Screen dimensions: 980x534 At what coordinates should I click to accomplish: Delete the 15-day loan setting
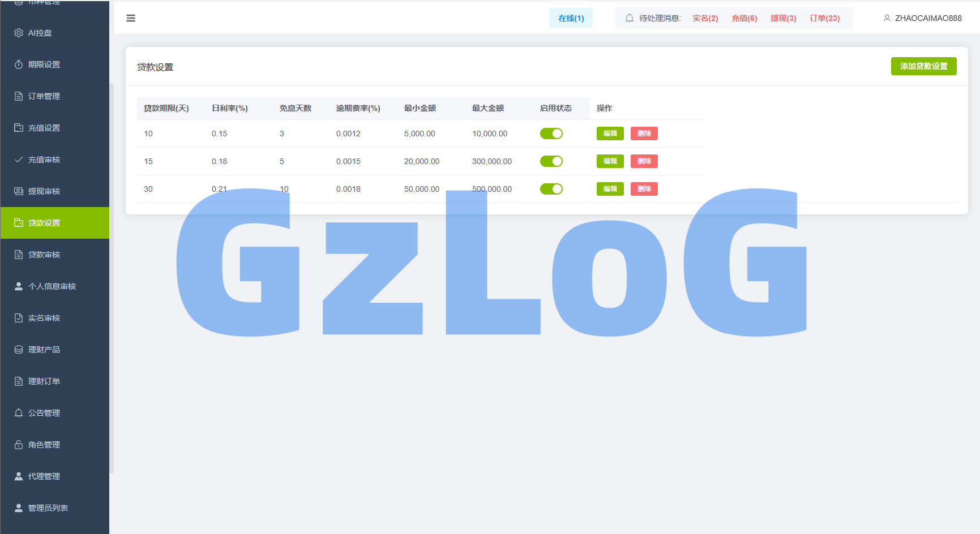[x=644, y=161]
